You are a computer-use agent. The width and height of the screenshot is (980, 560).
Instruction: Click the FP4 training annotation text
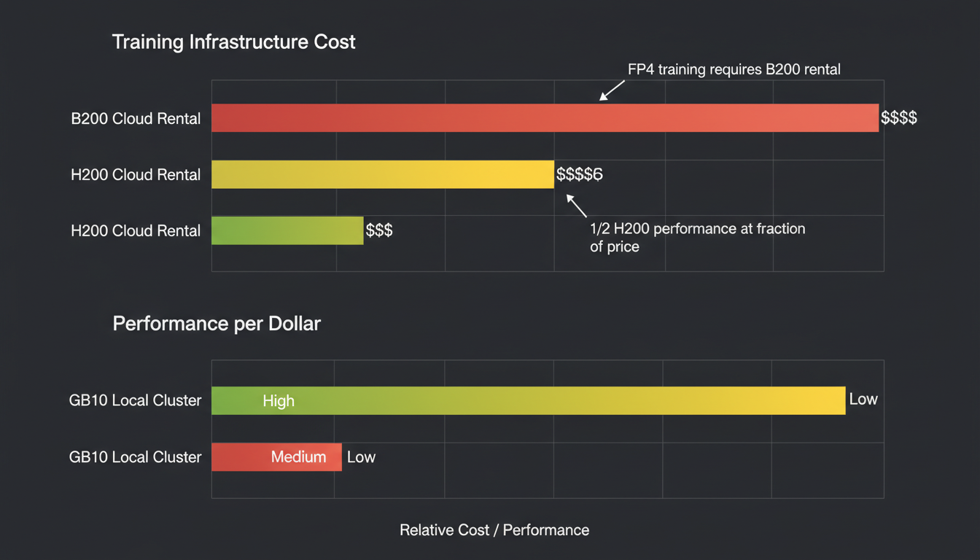tap(734, 69)
